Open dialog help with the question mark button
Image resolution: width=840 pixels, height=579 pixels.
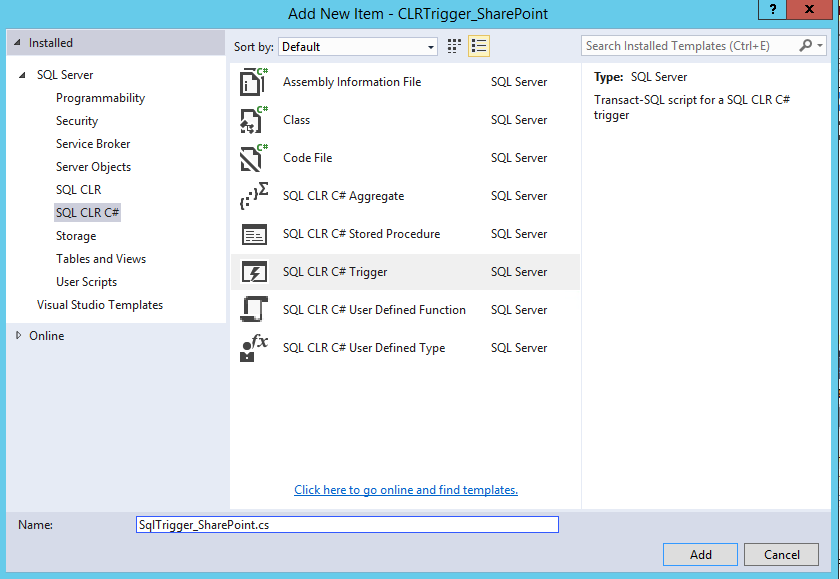772,9
